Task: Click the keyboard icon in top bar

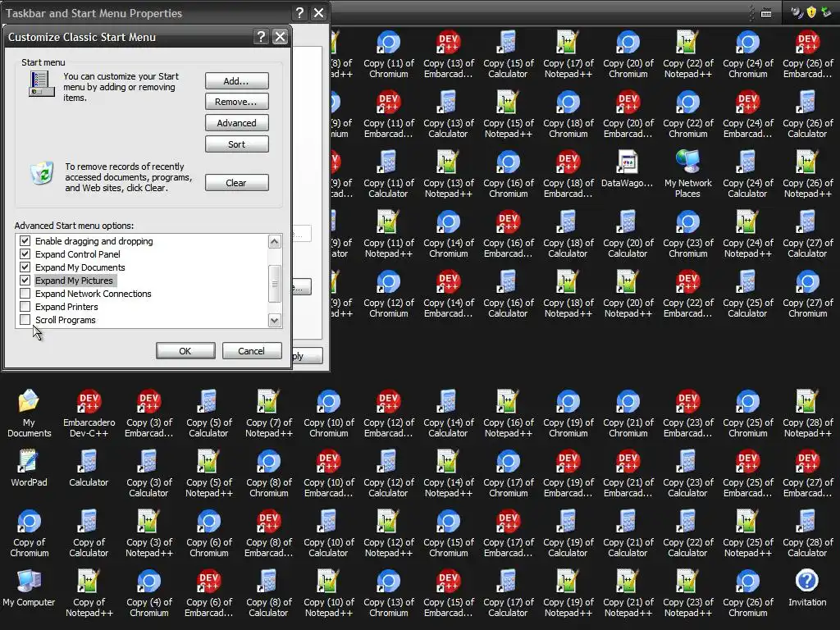Action: (x=766, y=13)
